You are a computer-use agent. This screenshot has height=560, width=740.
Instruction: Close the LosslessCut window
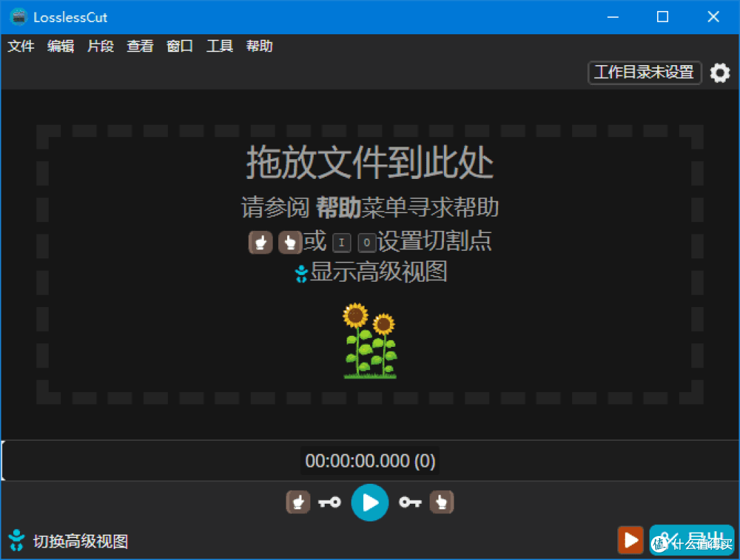713,17
